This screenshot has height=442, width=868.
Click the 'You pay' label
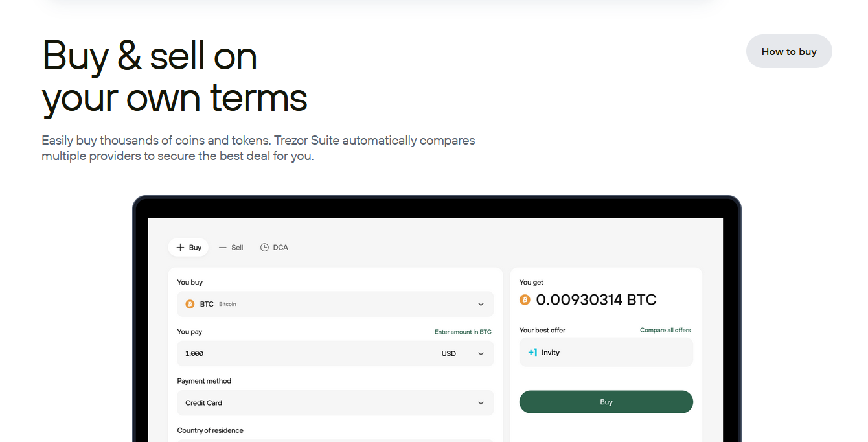190,331
